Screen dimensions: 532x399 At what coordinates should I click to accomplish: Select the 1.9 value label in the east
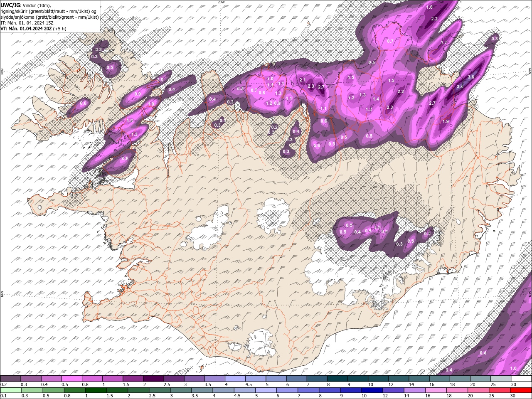pyautogui.click(x=446, y=121)
